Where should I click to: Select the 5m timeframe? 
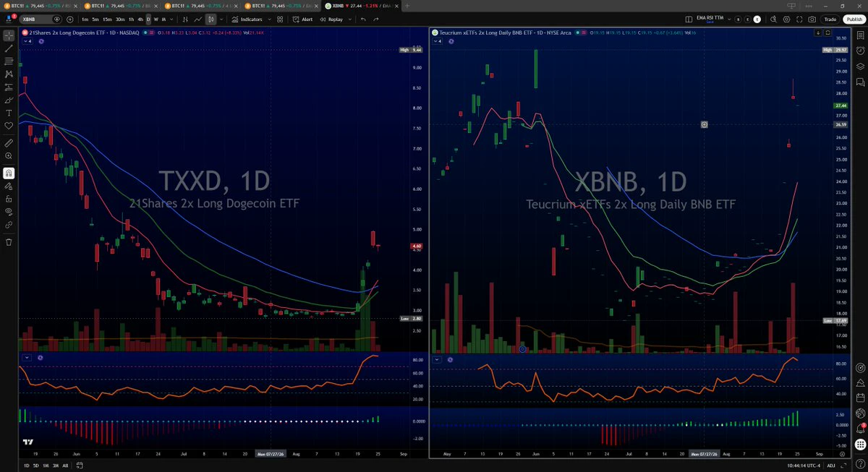pyautogui.click(x=96, y=20)
